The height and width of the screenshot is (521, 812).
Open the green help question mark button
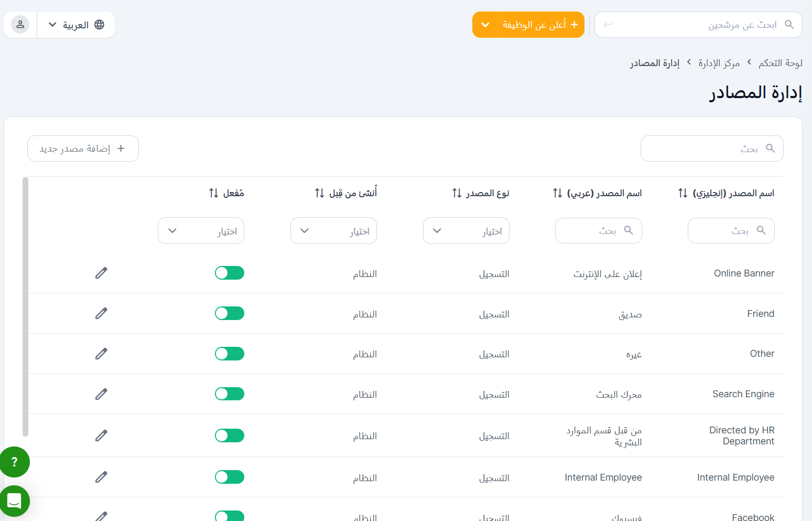point(15,462)
